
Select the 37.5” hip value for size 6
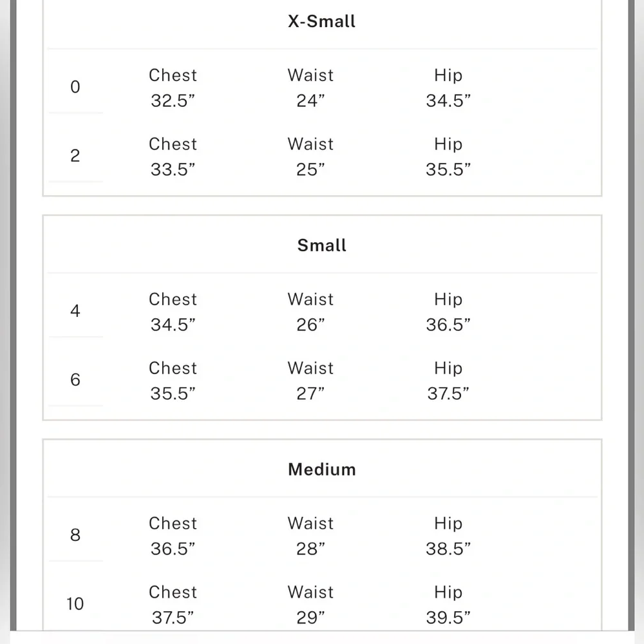(448, 394)
